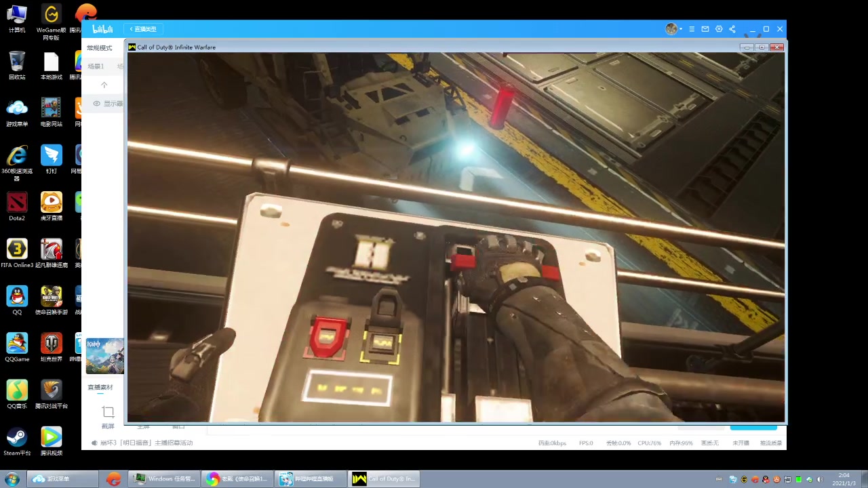Open the QQ penguin desktop icon

point(17,300)
